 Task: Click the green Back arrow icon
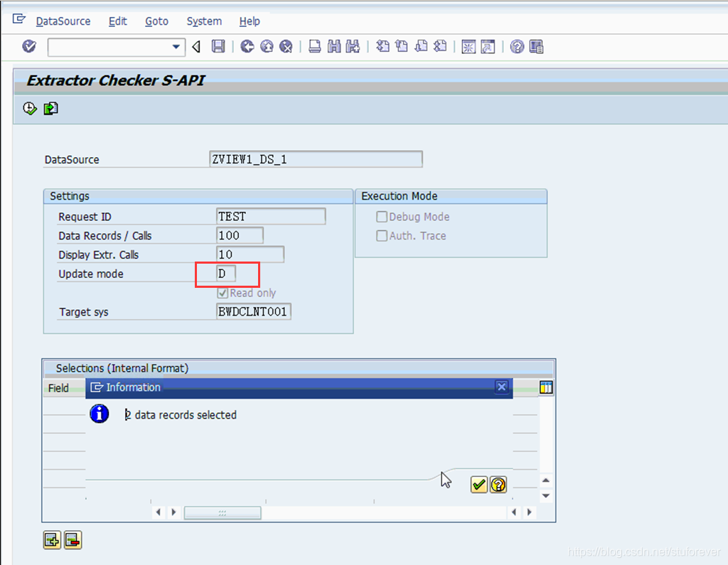pos(247,46)
